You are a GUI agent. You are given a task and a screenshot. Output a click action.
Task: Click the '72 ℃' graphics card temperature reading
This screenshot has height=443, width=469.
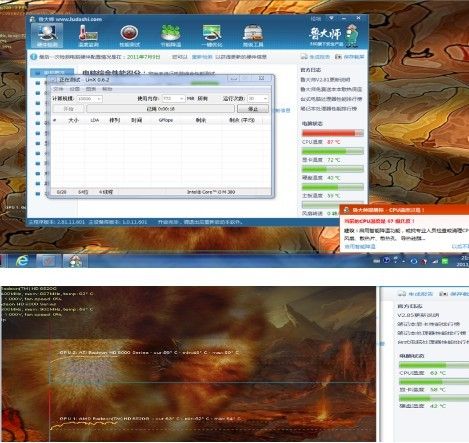(334, 160)
